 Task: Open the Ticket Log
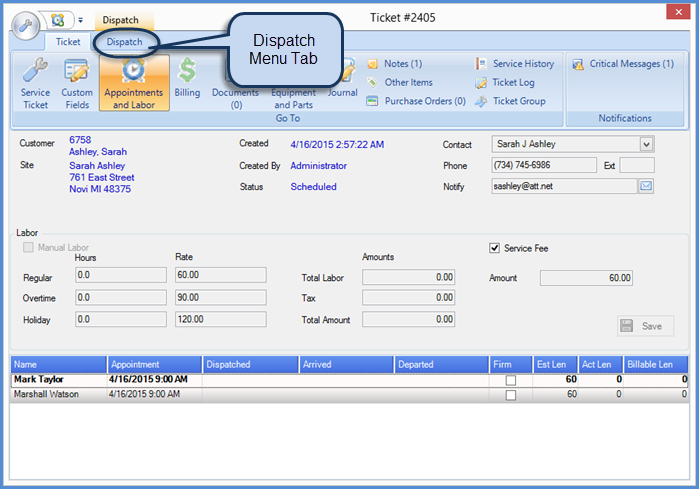(505, 82)
